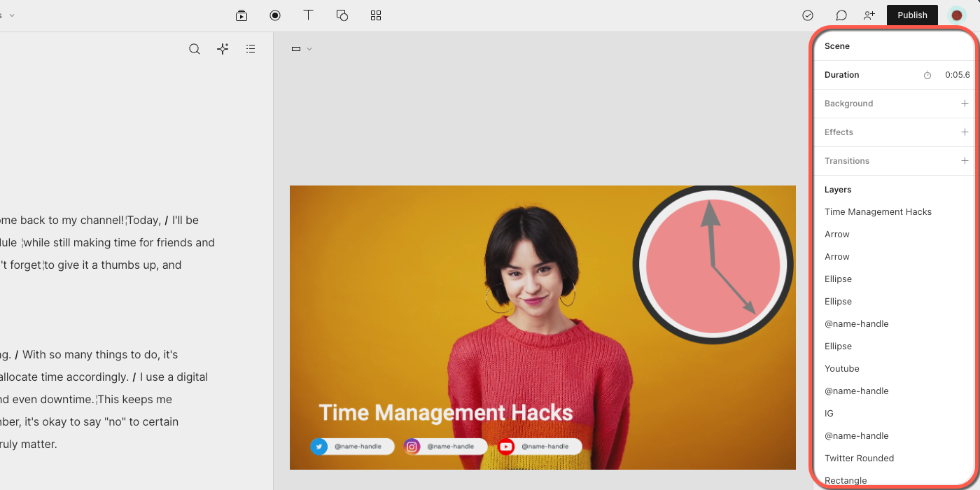Click the checkmark status icon

coord(808,15)
